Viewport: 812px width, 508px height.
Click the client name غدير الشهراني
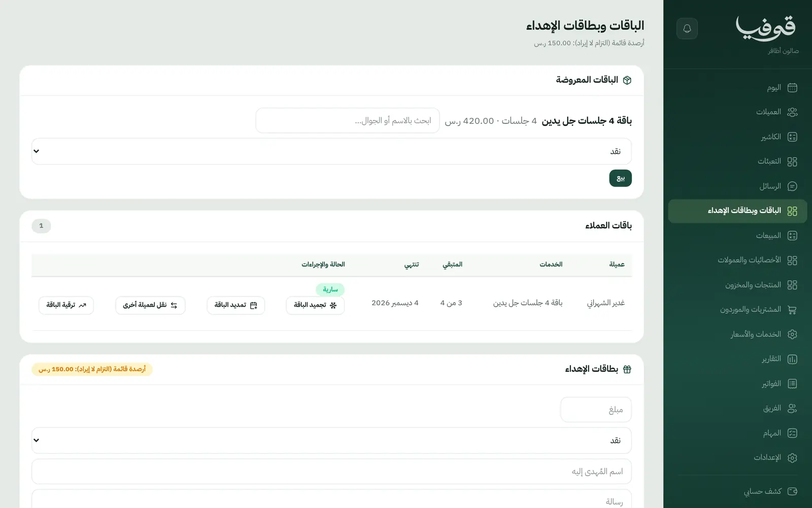(606, 303)
